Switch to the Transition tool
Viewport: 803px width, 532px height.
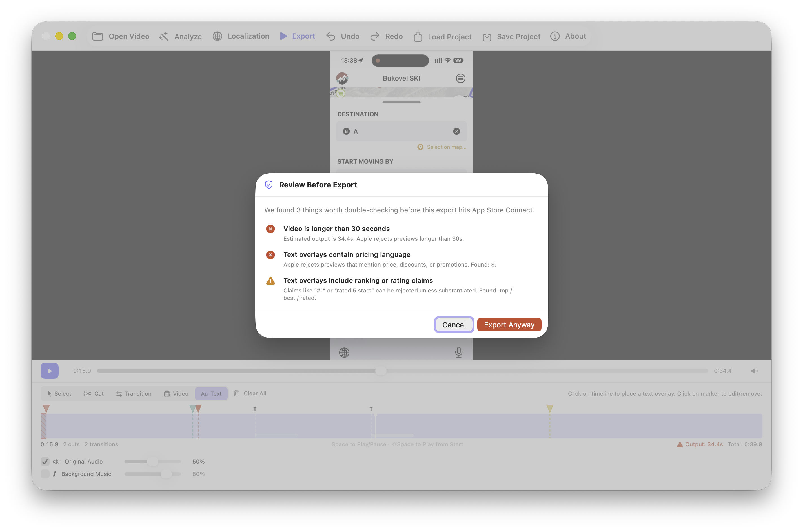(134, 394)
